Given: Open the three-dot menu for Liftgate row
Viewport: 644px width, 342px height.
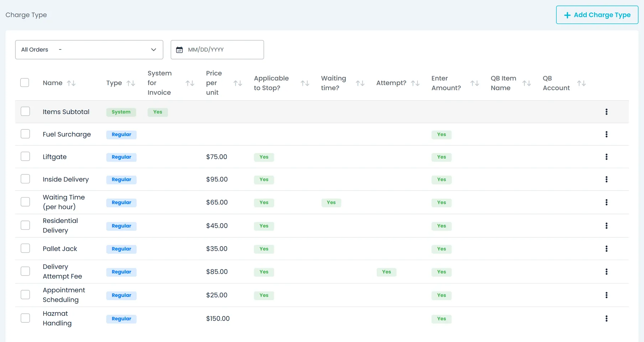Looking at the screenshot, I should [x=606, y=157].
